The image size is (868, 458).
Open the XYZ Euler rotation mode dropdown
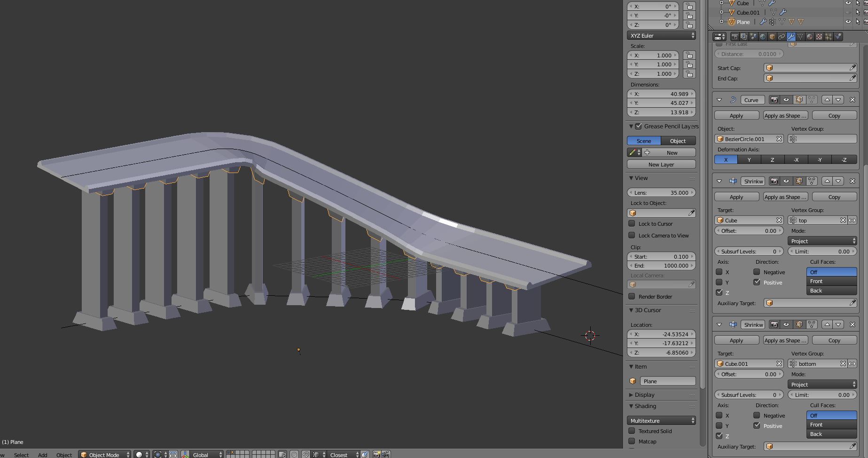(x=661, y=35)
